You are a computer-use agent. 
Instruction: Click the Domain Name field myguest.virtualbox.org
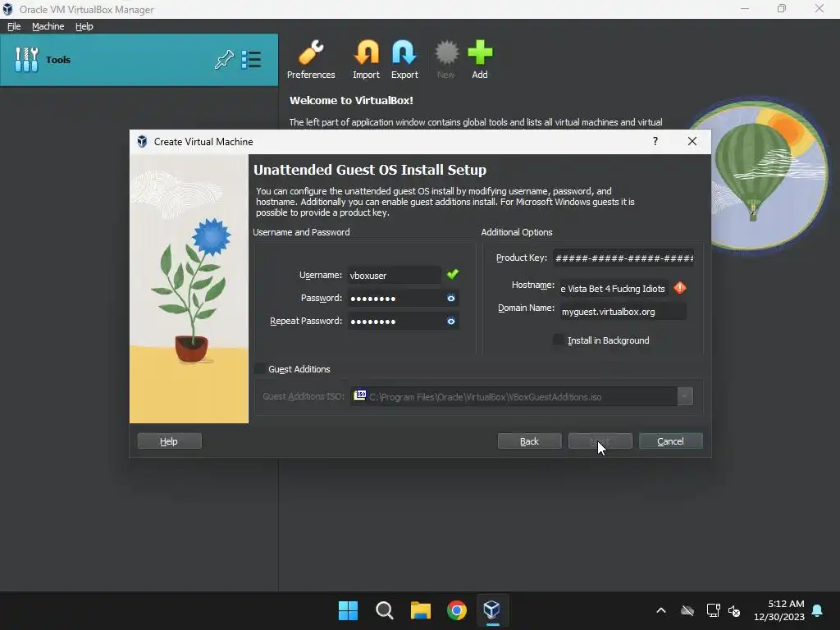pyautogui.click(x=623, y=311)
